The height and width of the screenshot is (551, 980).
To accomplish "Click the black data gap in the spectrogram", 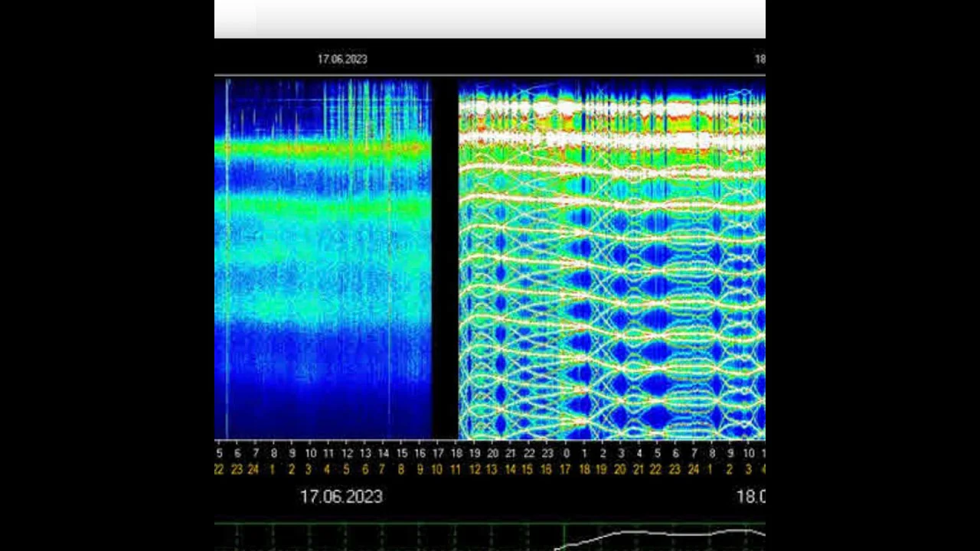I will click(445, 260).
